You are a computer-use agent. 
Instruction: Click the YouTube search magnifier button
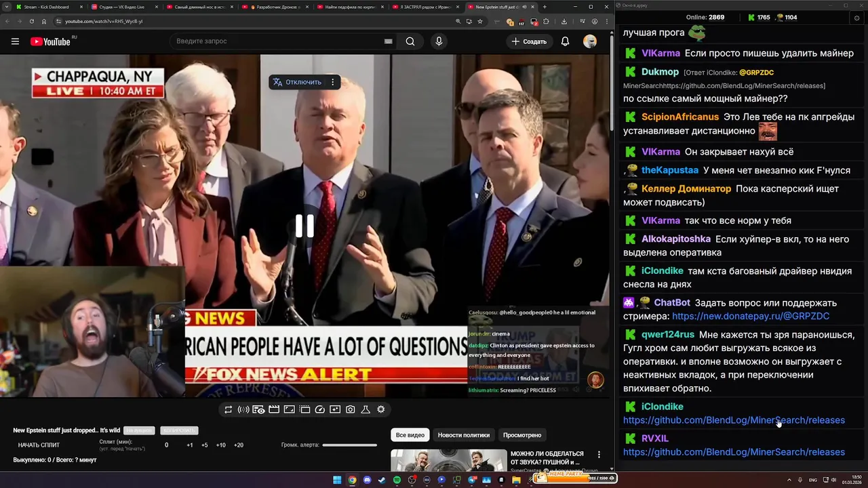(410, 41)
